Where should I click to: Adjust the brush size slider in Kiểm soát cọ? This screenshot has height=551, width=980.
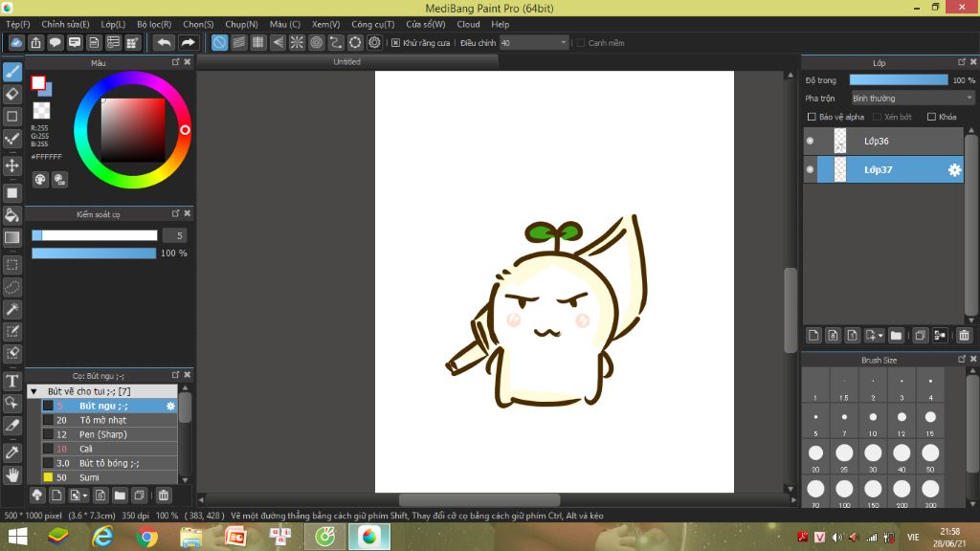point(95,235)
